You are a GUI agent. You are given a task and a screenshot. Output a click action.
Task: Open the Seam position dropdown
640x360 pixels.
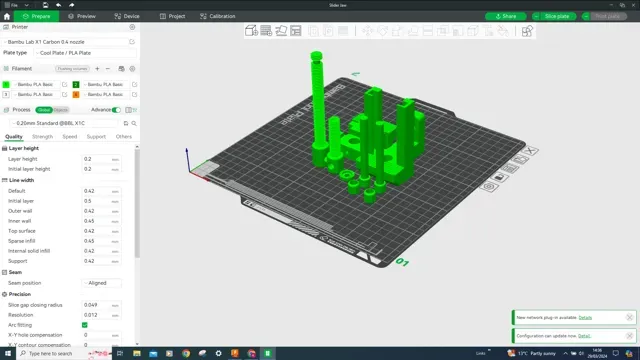(101, 283)
